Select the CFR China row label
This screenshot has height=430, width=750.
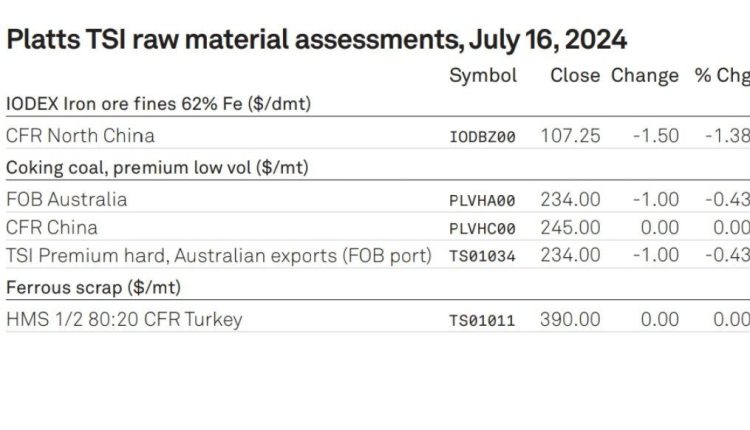[52, 228]
